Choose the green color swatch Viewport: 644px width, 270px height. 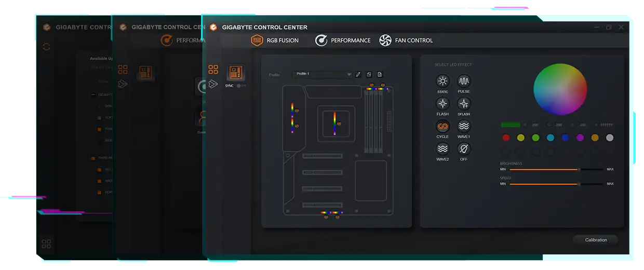click(x=535, y=138)
